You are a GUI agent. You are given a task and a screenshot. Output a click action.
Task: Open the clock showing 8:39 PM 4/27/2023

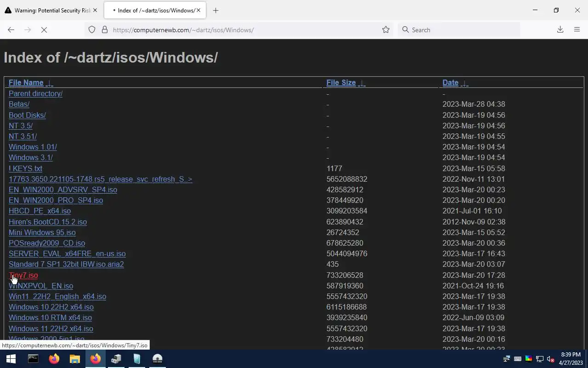571,359
